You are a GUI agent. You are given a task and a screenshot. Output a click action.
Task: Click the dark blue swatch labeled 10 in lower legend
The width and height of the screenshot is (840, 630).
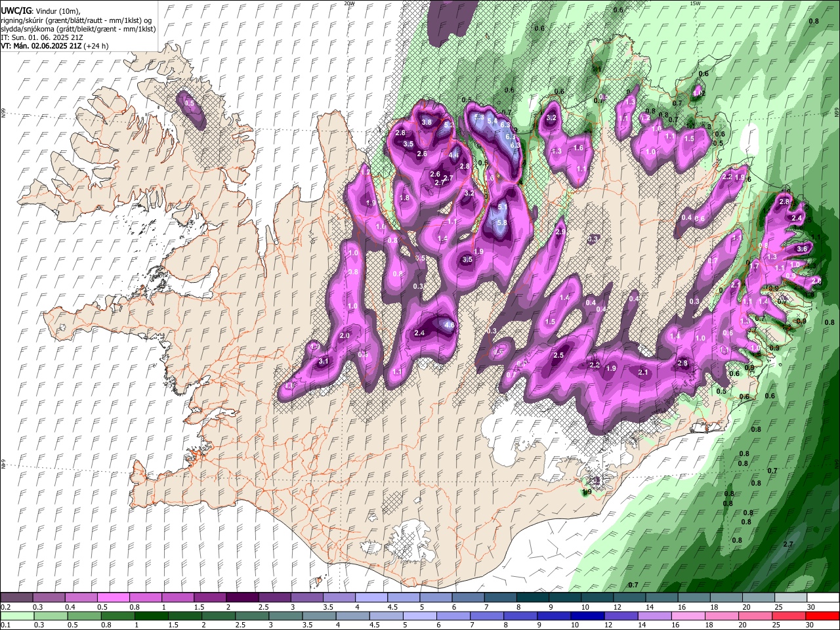pyautogui.click(x=587, y=616)
